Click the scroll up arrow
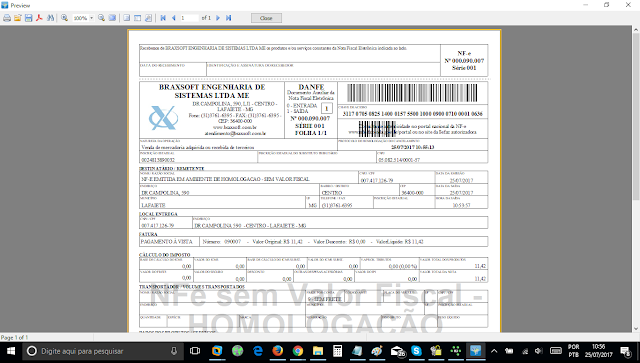640x363 pixels. point(636,30)
